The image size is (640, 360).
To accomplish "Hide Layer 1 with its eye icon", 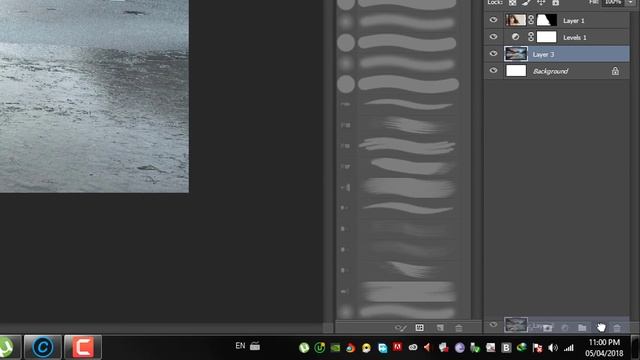I will click(x=493, y=20).
